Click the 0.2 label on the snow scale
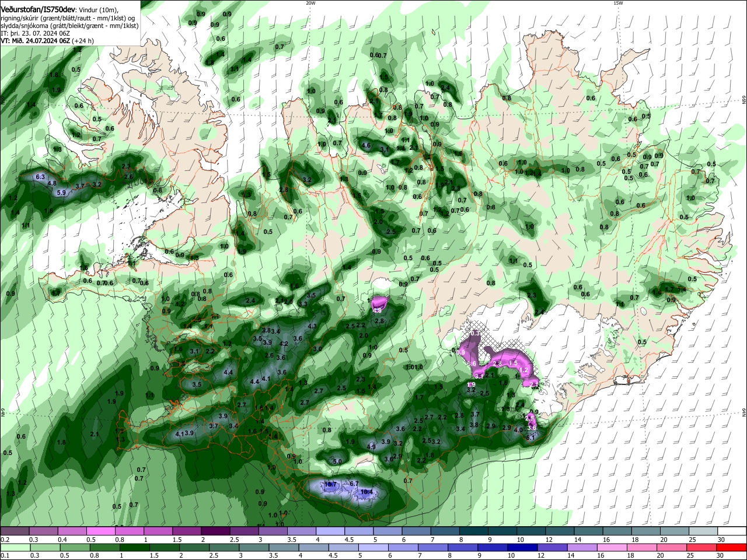This screenshot has height=560, width=747. coord(5,540)
